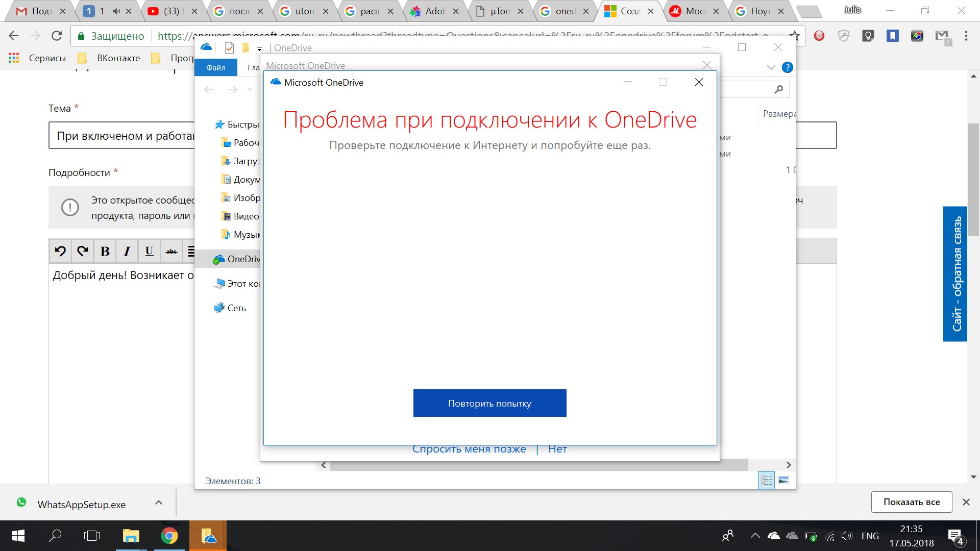Click the Chrome back button
The image size is (980, 551).
14,36
